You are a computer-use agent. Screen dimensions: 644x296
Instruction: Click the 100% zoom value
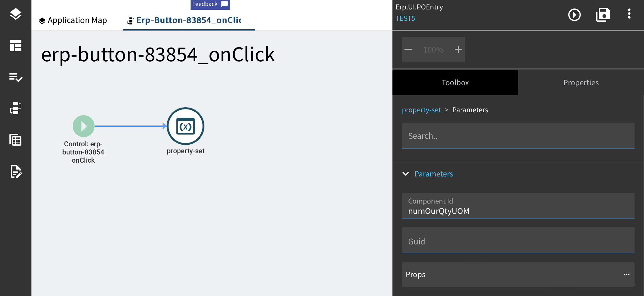[433, 50]
